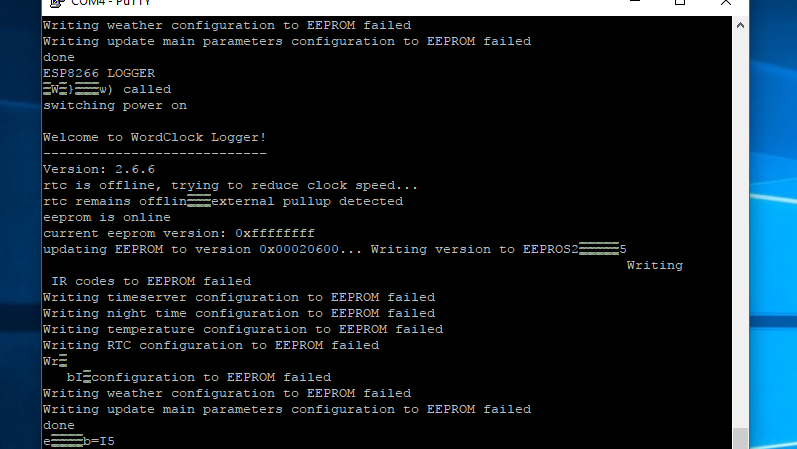The height and width of the screenshot is (449, 797).
Task: Click the scrollbar thumb at the bottom
Action: (x=740, y=438)
